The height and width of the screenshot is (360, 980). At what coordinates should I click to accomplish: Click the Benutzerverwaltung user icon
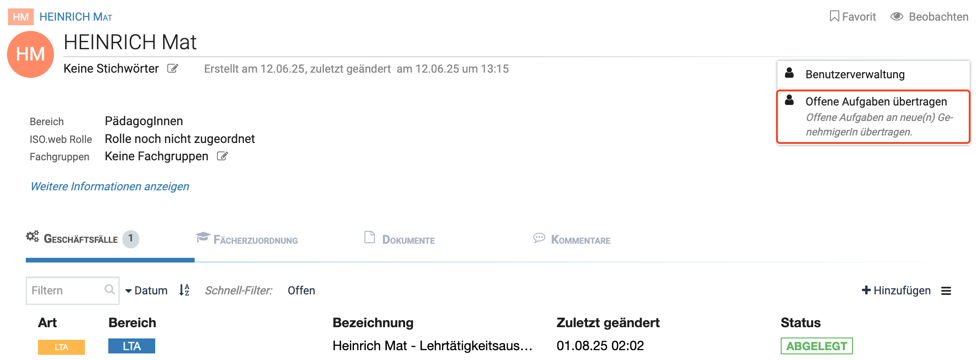click(x=790, y=74)
